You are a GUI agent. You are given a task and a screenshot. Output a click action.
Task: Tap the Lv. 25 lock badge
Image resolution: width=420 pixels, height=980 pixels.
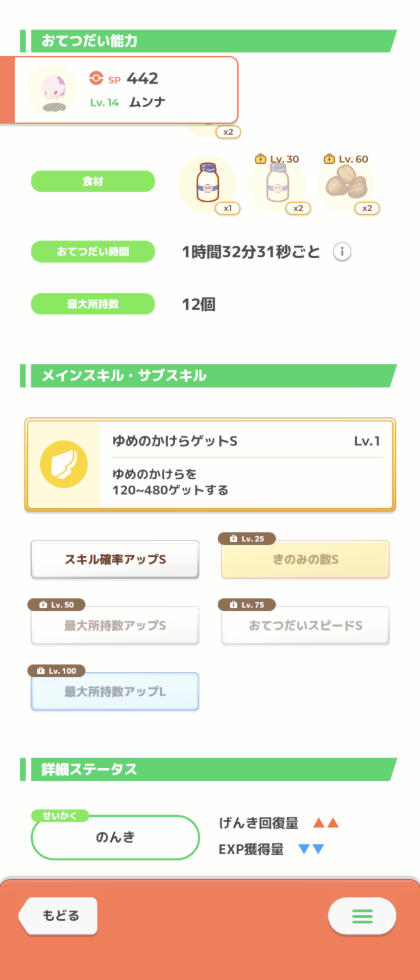tap(247, 539)
